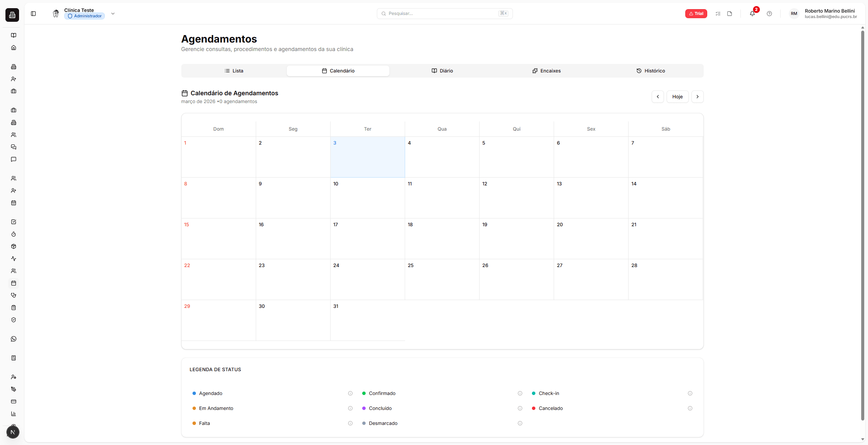Open the Encaixes view
The image size is (868, 445).
coord(547,71)
